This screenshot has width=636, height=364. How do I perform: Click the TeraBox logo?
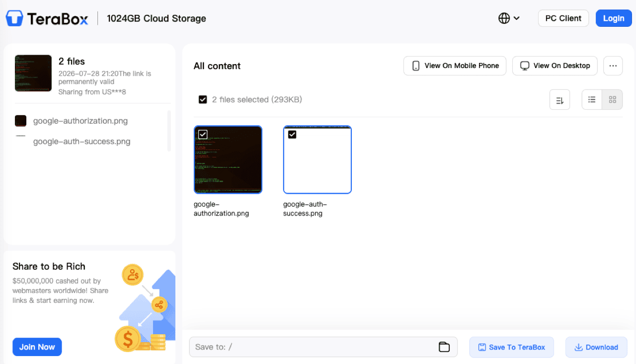tap(47, 18)
